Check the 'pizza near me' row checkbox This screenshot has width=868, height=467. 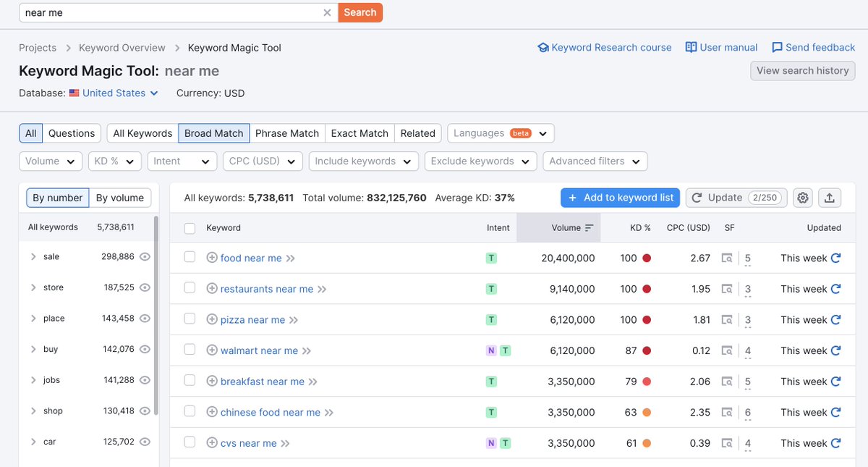190,319
